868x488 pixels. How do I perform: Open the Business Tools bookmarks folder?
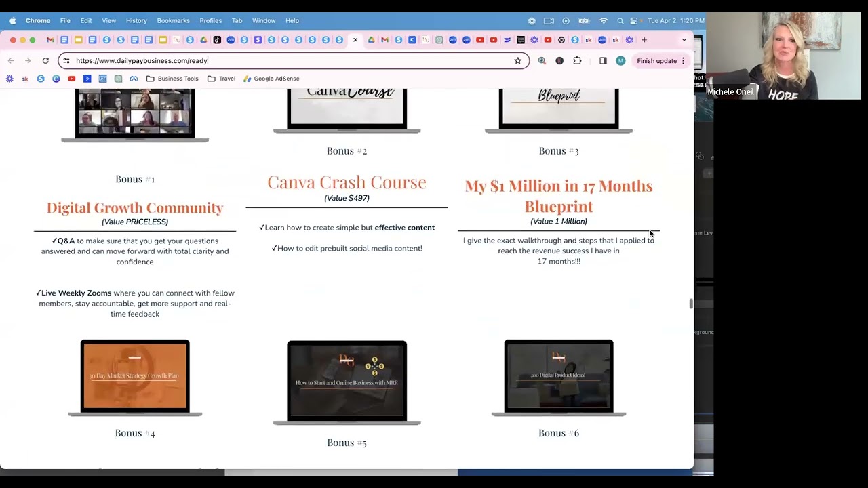[x=172, y=79]
